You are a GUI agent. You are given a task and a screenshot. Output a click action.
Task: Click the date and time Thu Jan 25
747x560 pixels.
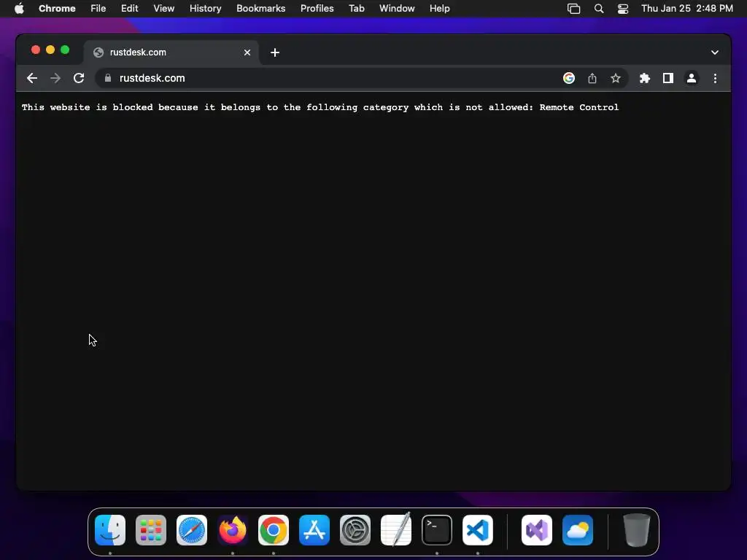pyautogui.click(x=687, y=9)
